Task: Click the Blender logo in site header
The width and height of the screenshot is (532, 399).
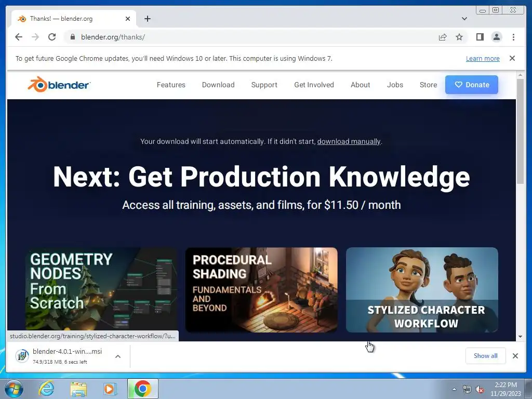Action: 59,85
